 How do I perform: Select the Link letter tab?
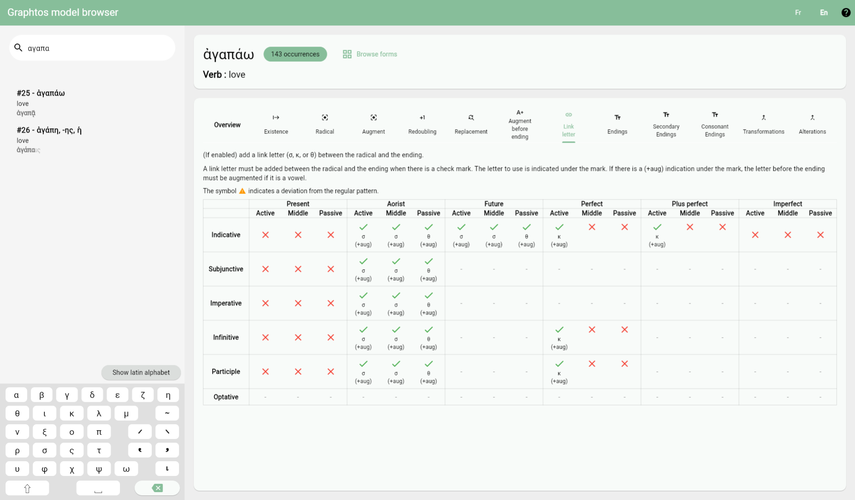point(569,125)
